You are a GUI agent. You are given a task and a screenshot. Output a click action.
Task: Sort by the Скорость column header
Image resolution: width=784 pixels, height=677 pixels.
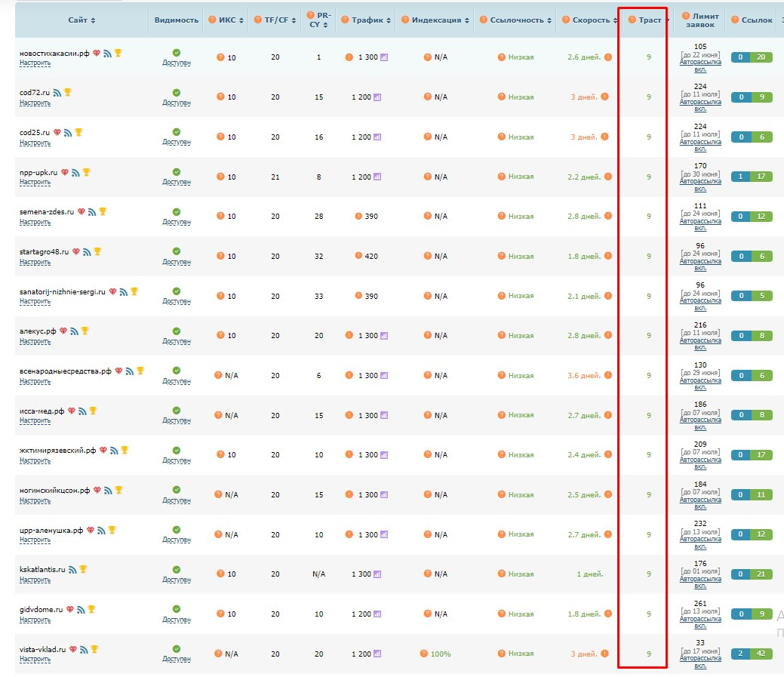[595, 20]
